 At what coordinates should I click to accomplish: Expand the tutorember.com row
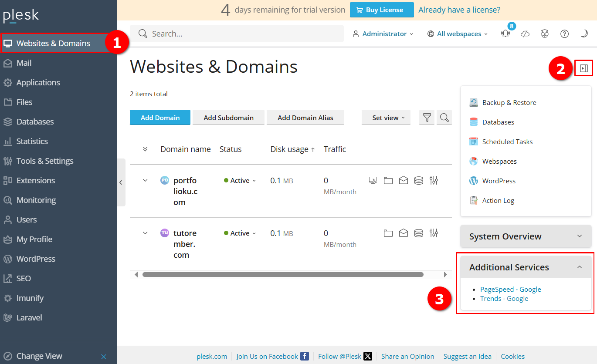(x=145, y=233)
